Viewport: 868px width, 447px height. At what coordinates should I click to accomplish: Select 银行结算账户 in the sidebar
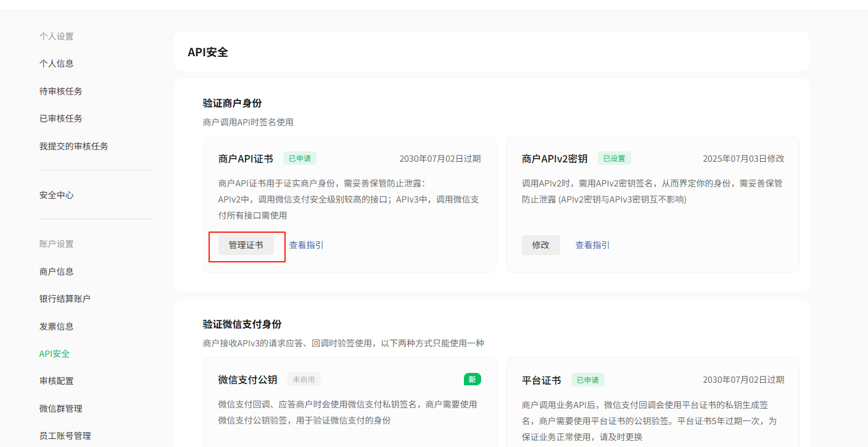(65, 299)
